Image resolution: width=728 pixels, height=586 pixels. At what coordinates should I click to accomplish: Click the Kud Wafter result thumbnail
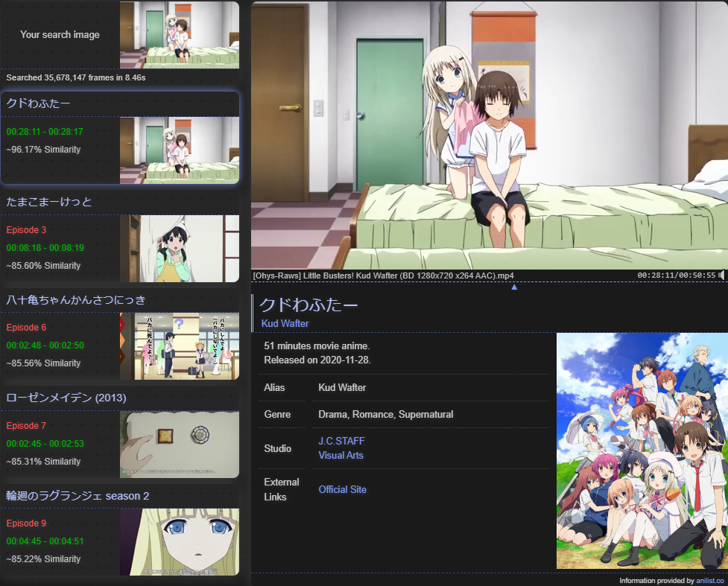coord(180,150)
